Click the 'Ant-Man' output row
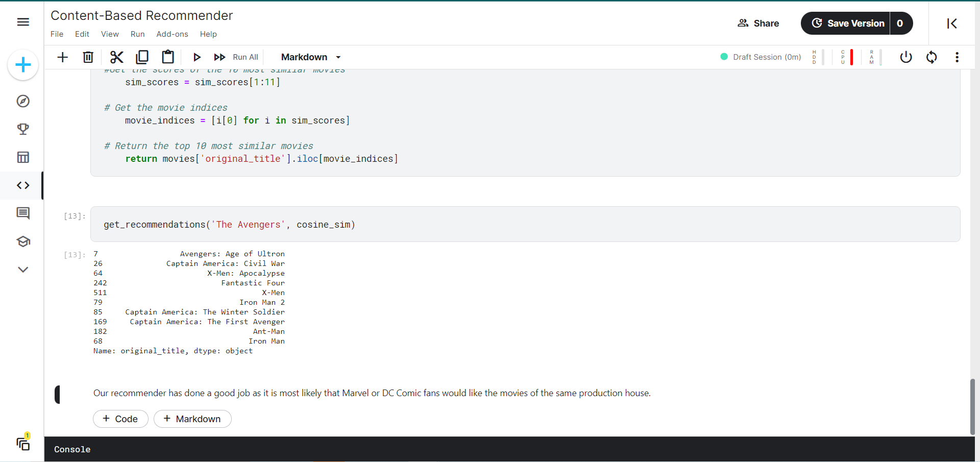 click(189, 331)
